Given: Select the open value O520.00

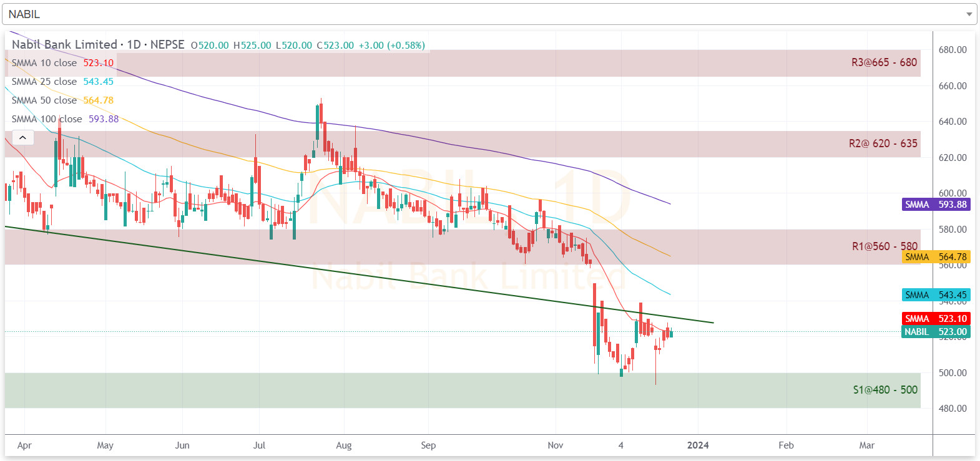Looking at the screenshot, I should [210, 46].
